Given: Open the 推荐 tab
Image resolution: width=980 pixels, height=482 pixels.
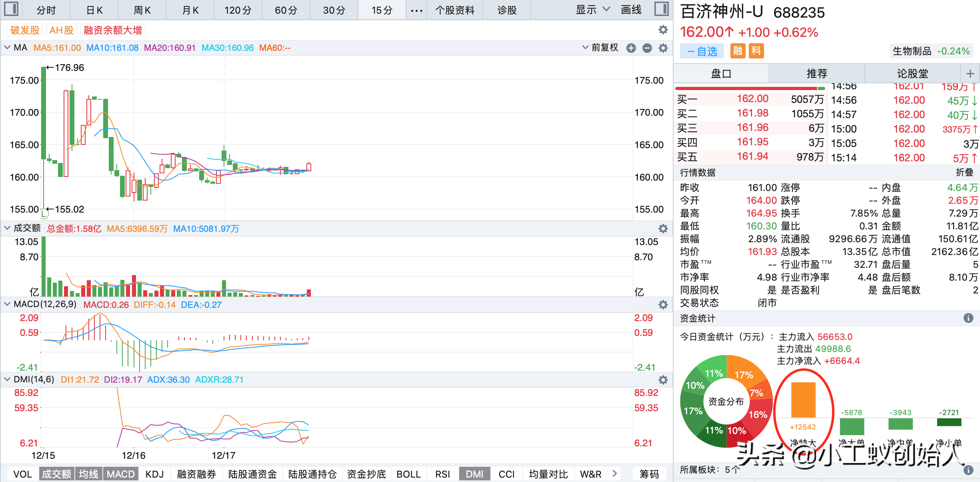Looking at the screenshot, I should [817, 74].
